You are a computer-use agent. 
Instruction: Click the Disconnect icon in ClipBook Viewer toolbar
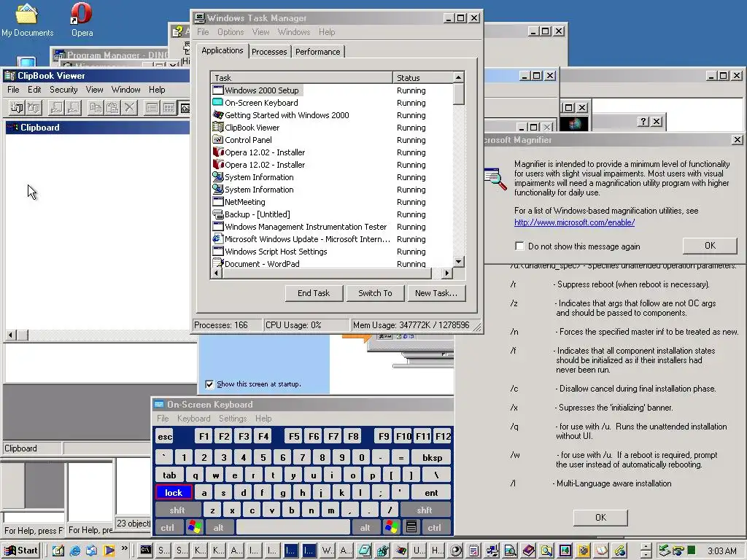34,108
